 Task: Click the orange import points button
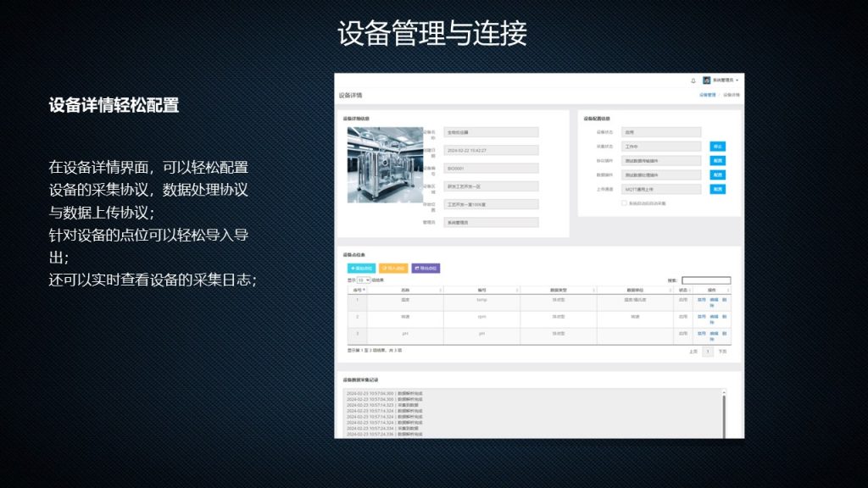tap(393, 269)
